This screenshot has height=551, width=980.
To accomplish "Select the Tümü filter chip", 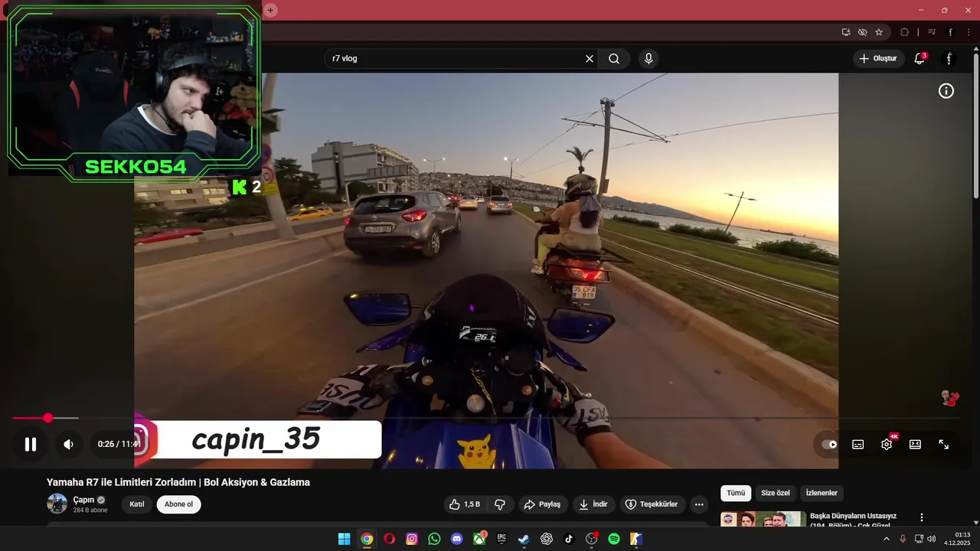I will point(736,493).
